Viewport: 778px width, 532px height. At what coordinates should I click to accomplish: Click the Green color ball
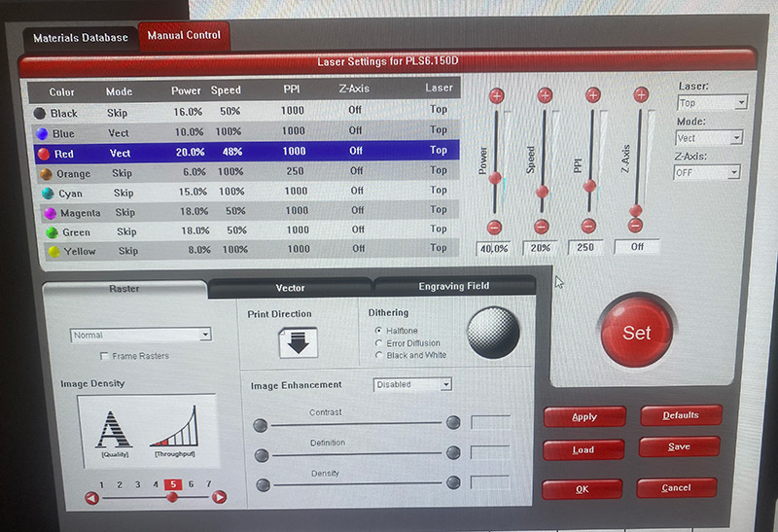click(x=53, y=232)
